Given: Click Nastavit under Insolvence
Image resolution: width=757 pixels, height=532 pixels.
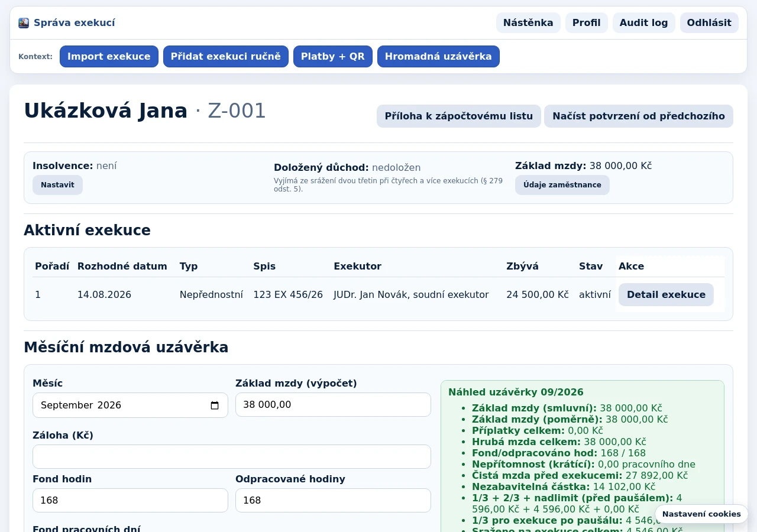Looking at the screenshot, I should point(57,185).
